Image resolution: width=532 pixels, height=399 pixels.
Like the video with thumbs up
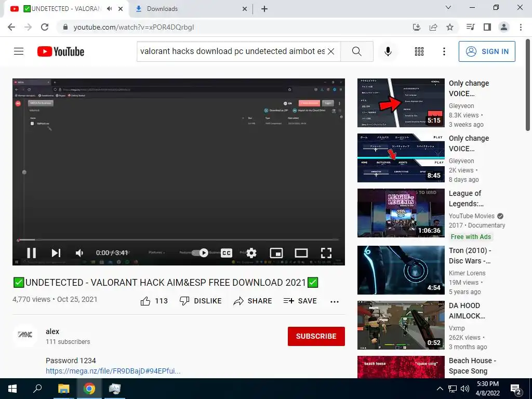point(154,301)
